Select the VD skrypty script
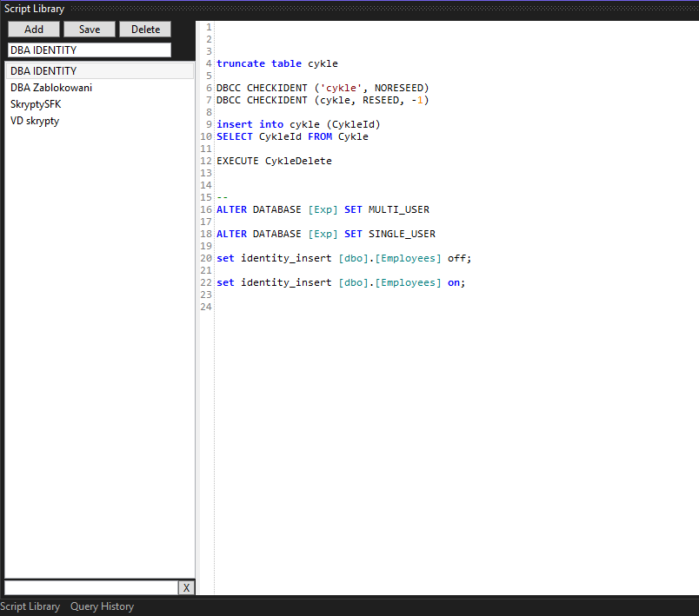 (x=35, y=121)
